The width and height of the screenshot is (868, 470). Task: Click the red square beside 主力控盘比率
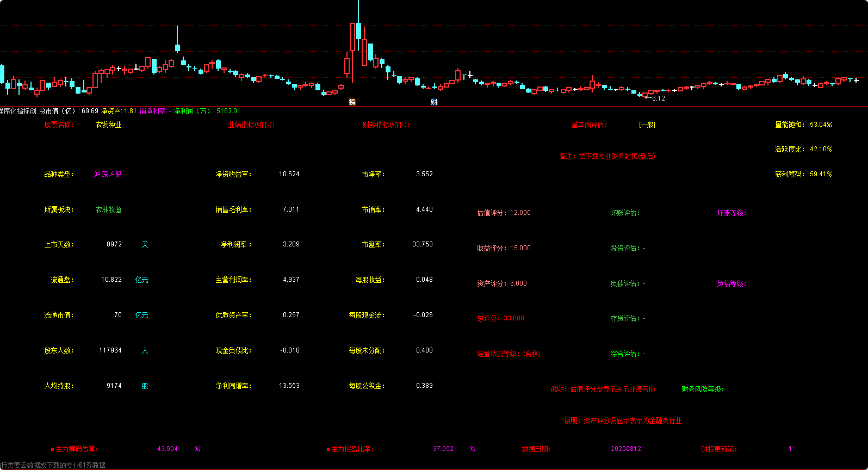click(328, 450)
